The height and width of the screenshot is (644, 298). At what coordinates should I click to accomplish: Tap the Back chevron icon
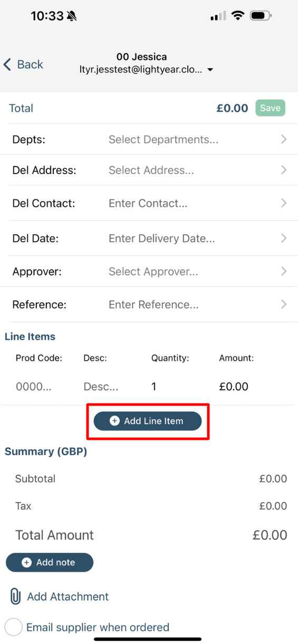coord(7,64)
